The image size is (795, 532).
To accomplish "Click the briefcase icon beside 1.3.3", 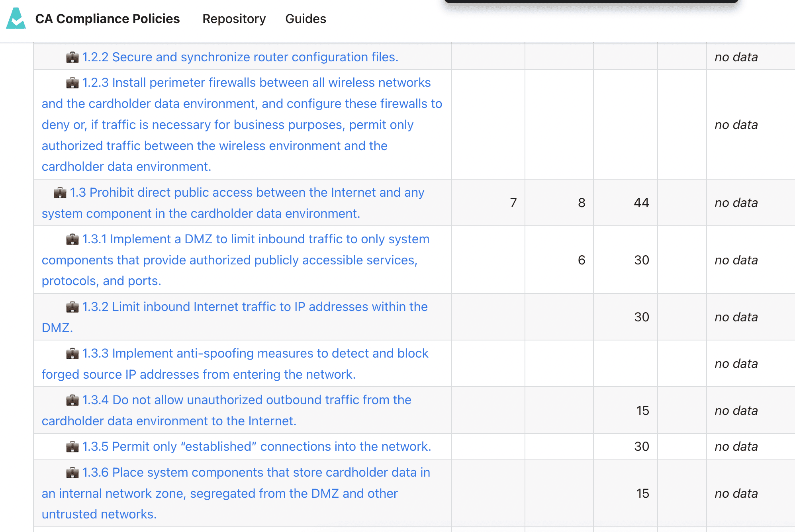I will coord(72,354).
